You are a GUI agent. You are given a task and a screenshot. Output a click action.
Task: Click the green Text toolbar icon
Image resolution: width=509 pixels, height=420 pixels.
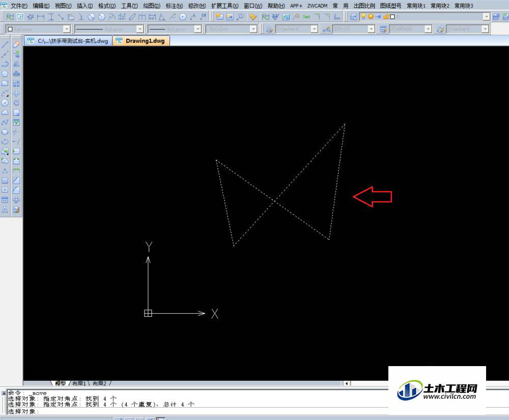(306, 17)
